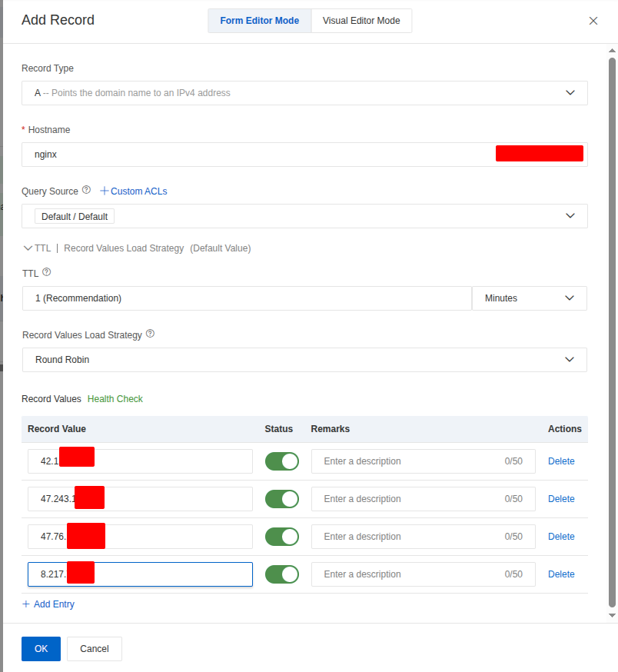Turn off status for the 8.217 record

tap(281, 574)
